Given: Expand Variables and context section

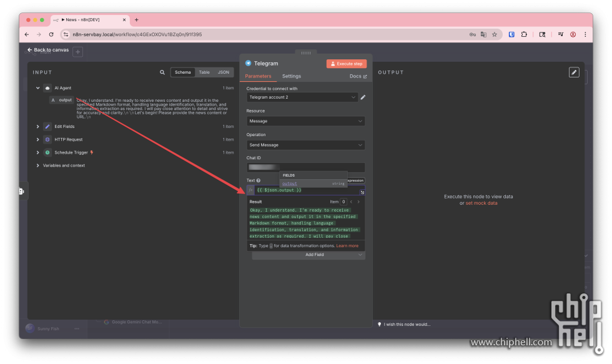Looking at the screenshot, I should tap(38, 165).
